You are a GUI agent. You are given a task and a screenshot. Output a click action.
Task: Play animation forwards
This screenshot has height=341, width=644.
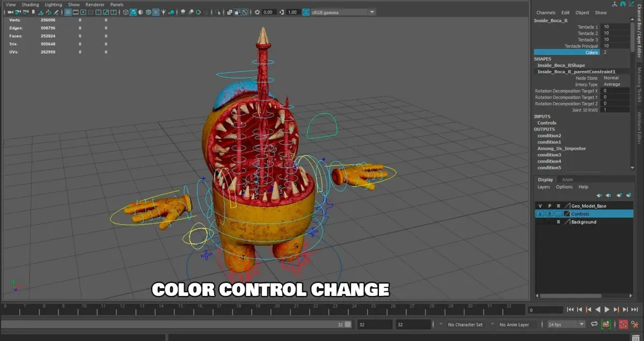[607, 309]
